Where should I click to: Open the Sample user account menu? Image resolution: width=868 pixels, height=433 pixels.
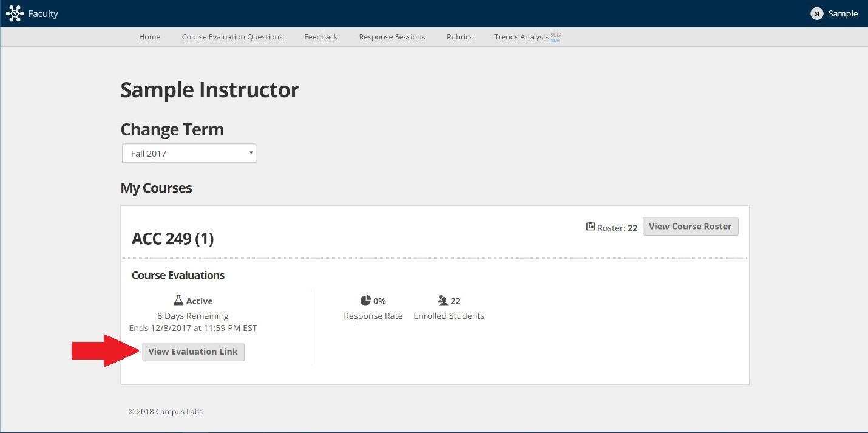point(843,13)
